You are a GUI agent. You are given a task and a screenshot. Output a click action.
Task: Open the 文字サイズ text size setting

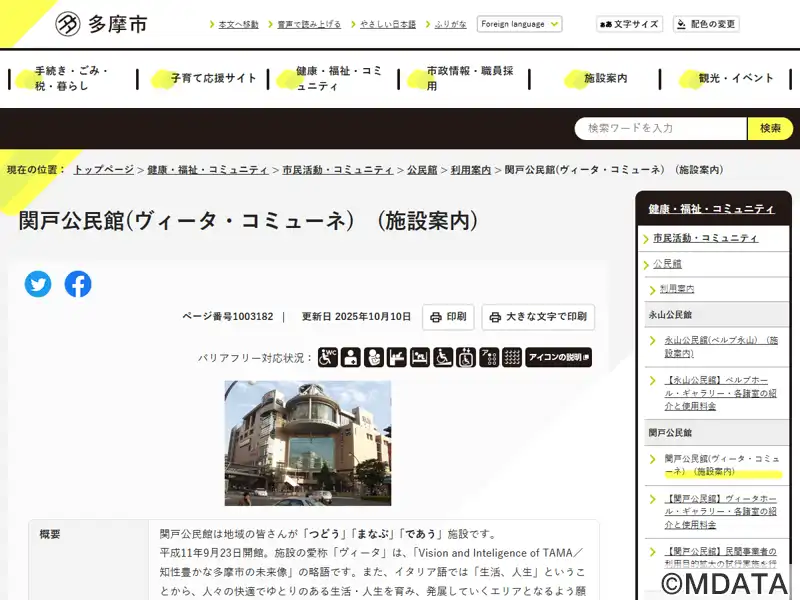coord(629,24)
